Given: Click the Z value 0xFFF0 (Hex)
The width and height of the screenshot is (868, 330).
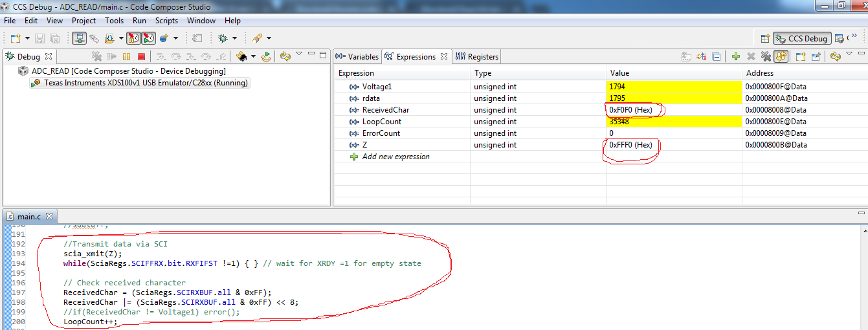Looking at the screenshot, I should point(630,145).
